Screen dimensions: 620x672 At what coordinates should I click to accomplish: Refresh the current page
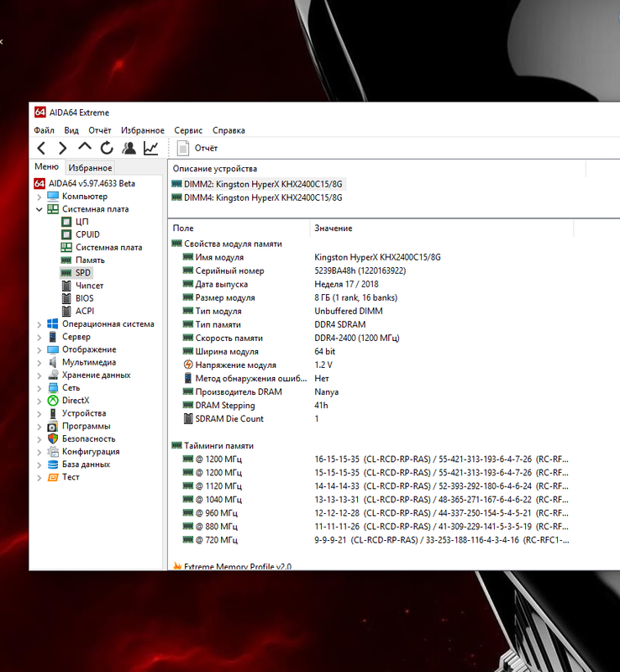tap(107, 148)
